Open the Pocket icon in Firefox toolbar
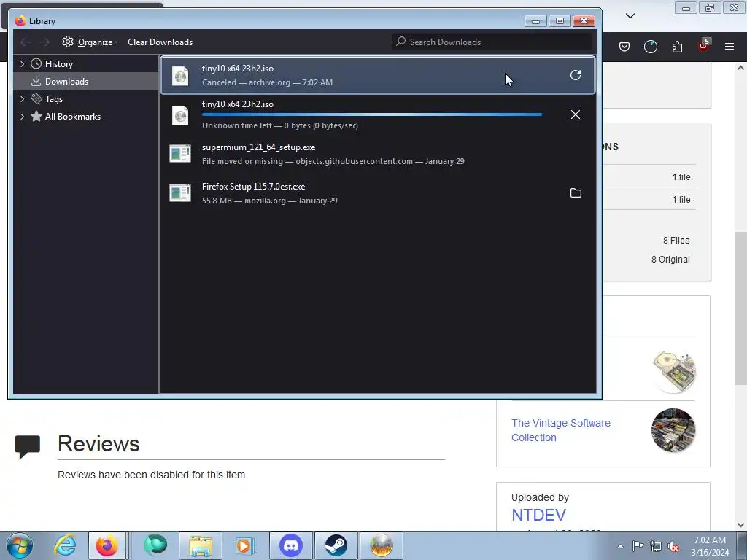 coord(624,47)
